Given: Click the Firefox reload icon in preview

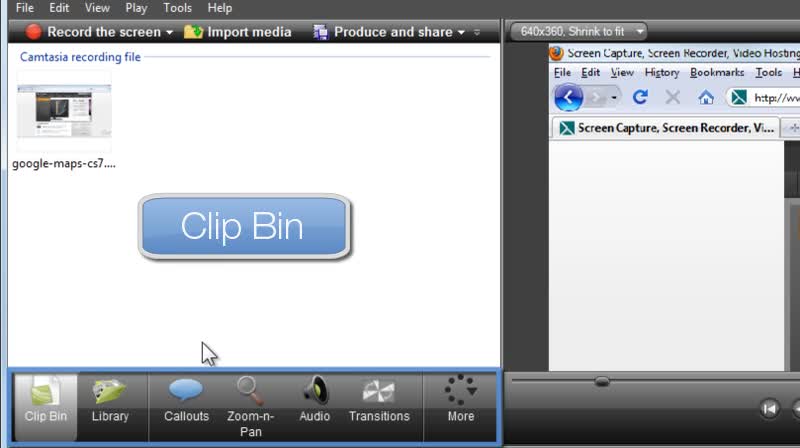Looking at the screenshot, I should coord(640,96).
